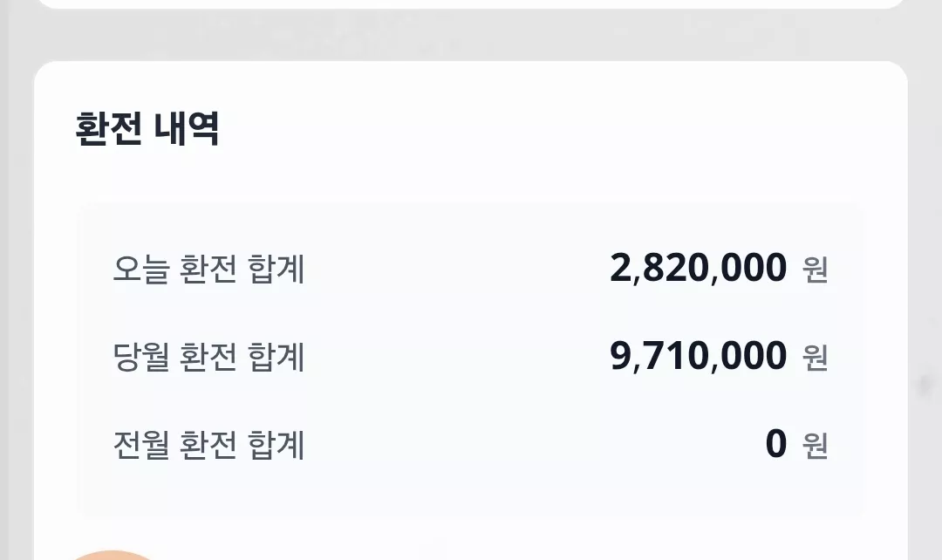This screenshot has width=942, height=560.
Task: Click the word 오늘 in first row
Action: coord(141,269)
